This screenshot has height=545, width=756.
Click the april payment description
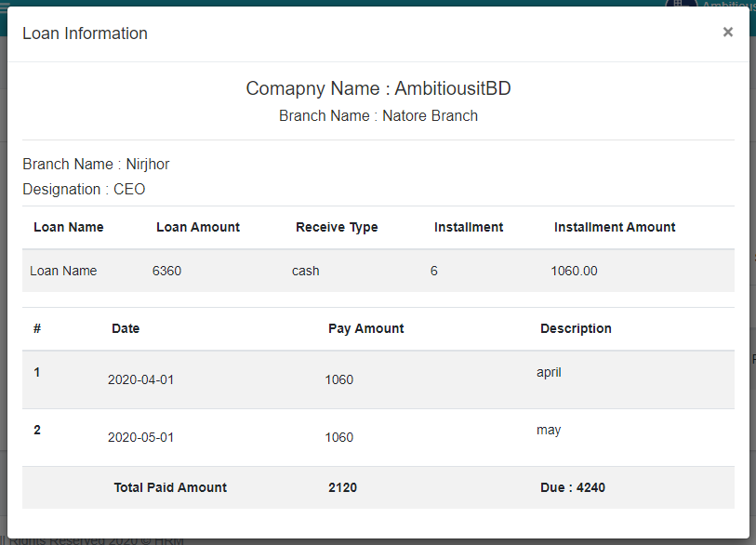[549, 371]
